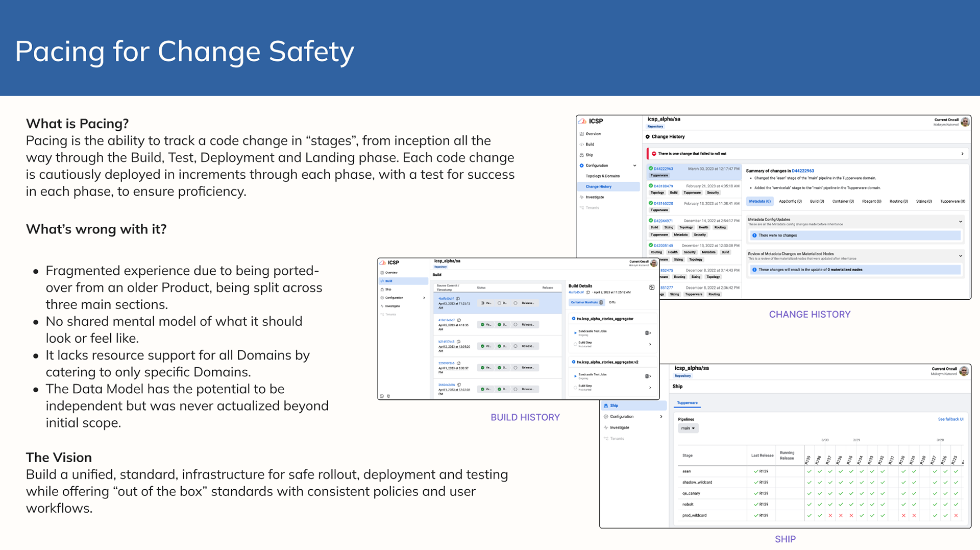Image resolution: width=980 pixels, height=550 pixels.
Task: Open commit 410e16e6c7 link in build list
Action: coord(446,320)
